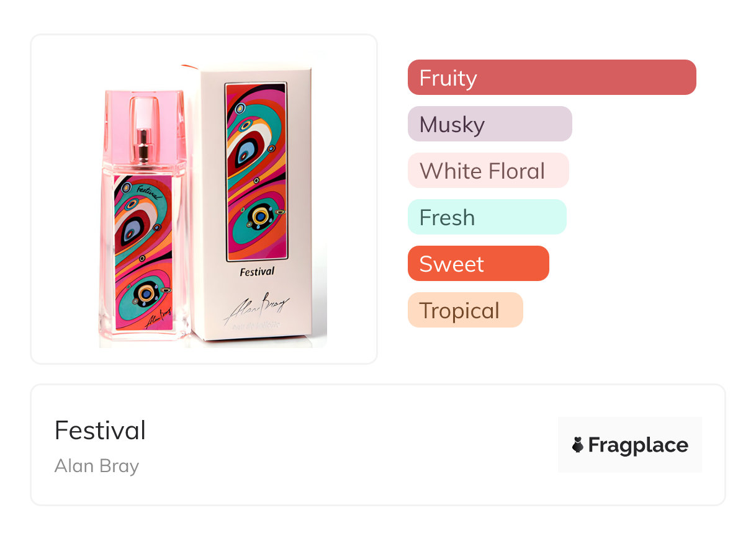Click the Fragplace flower logo icon
Viewport: 756px width, 536px height.
[578, 445]
